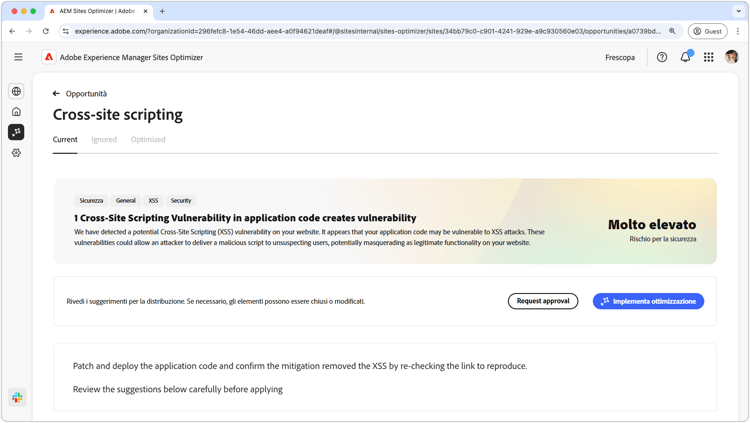The height and width of the screenshot is (423, 750).
Task: Switch to the Current tab
Action: tap(65, 139)
